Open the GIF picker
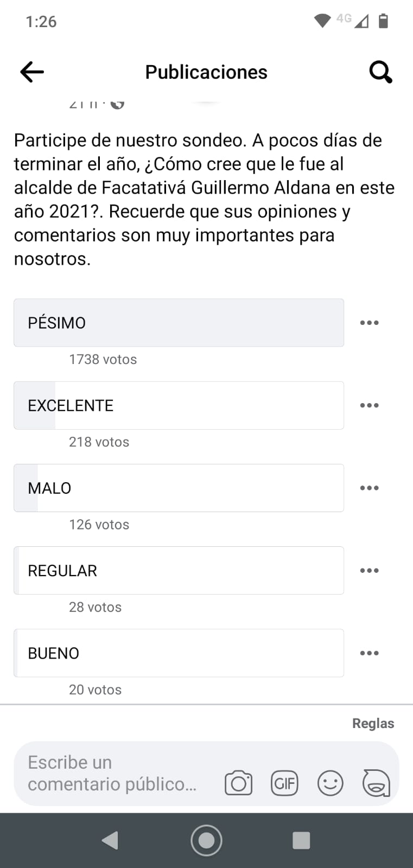The height and width of the screenshot is (868, 413). coord(284,783)
